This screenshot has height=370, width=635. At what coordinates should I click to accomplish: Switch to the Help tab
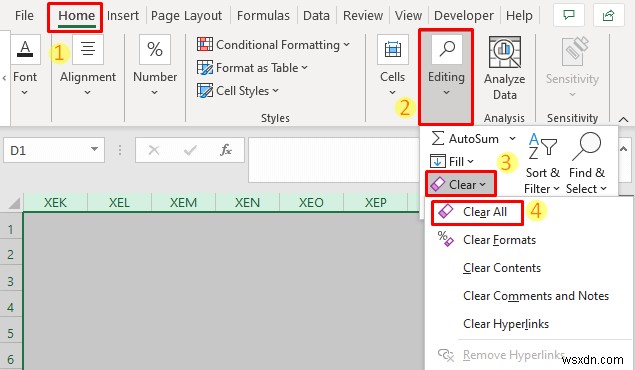point(519,15)
